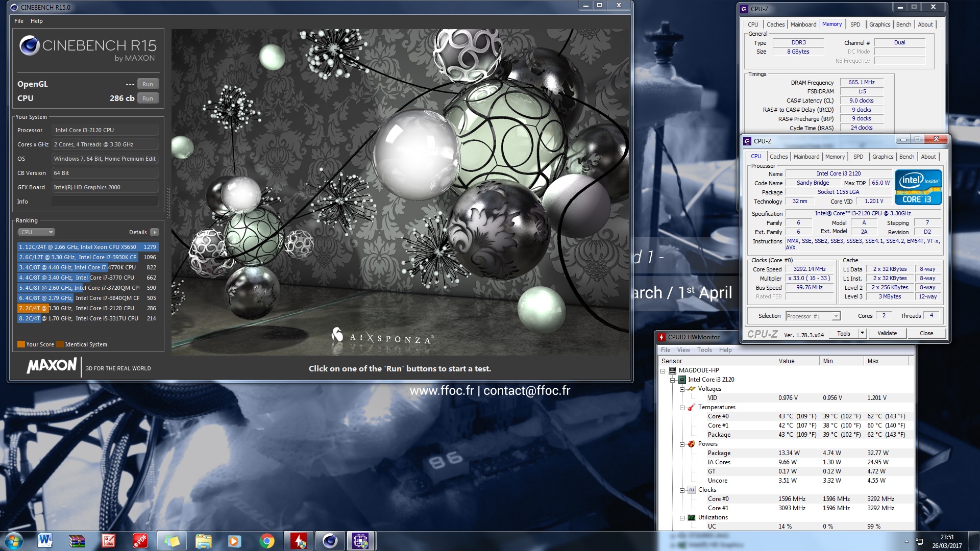This screenshot has width=980, height=551.
Task: Click the Sensor column header in HWMonitor
Action: pyautogui.click(x=717, y=361)
